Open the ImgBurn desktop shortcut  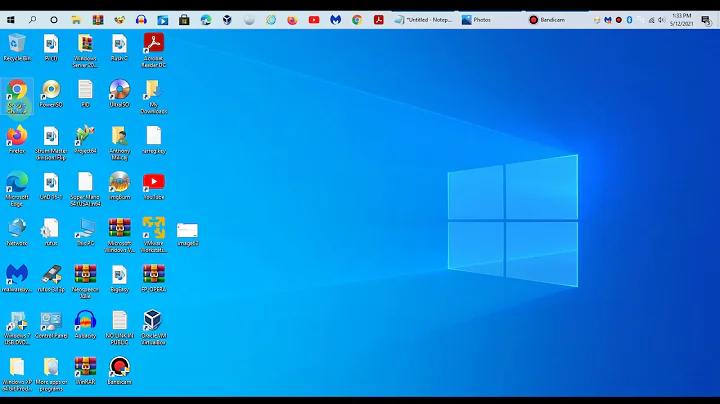click(x=119, y=186)
